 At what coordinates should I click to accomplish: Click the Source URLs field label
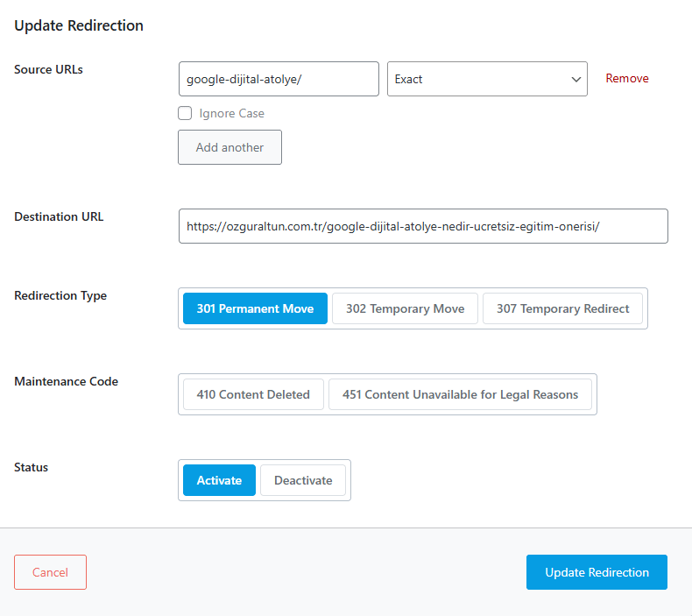(x=48, y=69)
